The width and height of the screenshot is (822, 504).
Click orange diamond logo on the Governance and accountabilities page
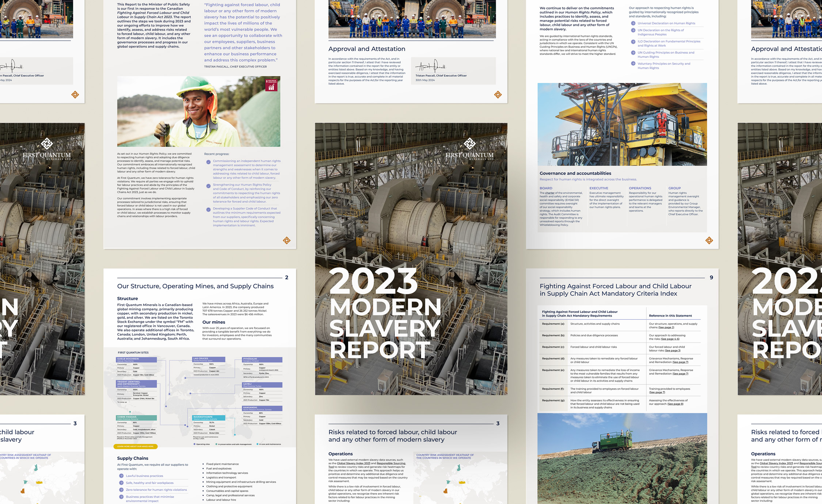click(x=709, y=240)
